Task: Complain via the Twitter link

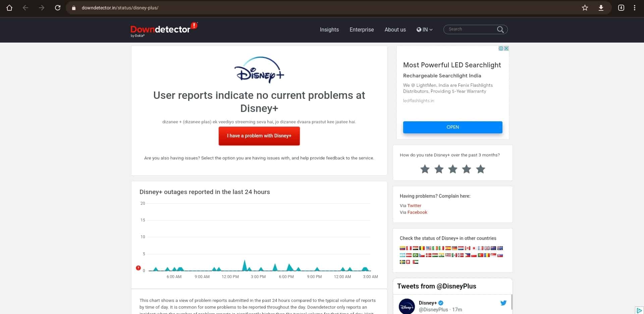Action: click(414, 205)
